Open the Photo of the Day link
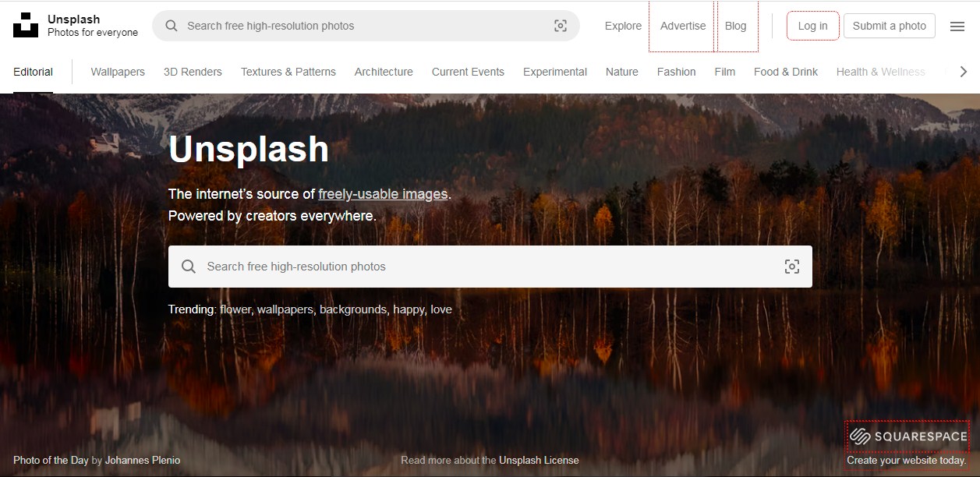 click(x=51, y=460)
